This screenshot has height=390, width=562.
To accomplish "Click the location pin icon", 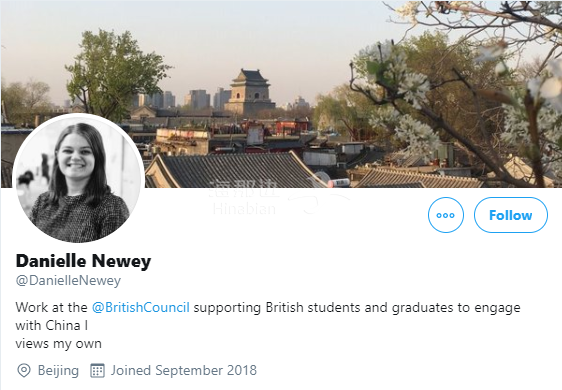I will pos(24,370).
